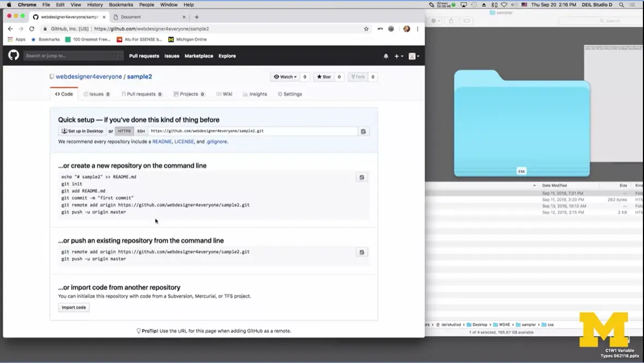Bookmark this page with the star icon
Image resolution: width=644 pixels, height=363 pixels.
(366, 28)
